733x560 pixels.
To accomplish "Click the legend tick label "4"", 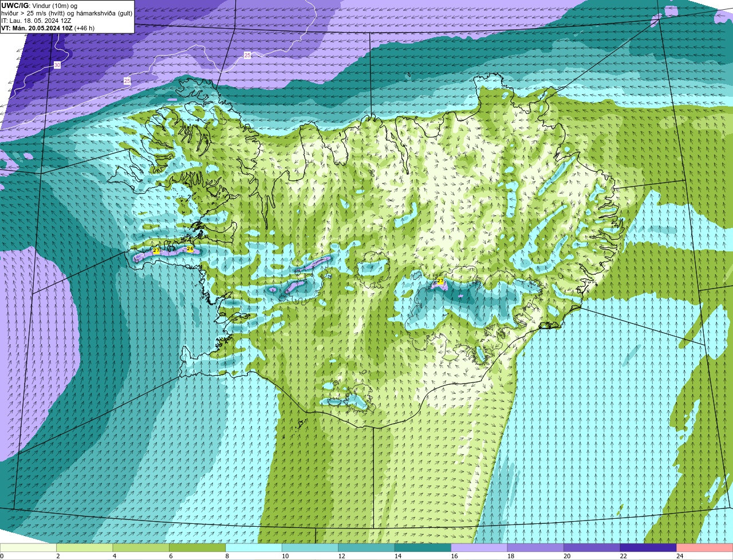I will (114, 556).
